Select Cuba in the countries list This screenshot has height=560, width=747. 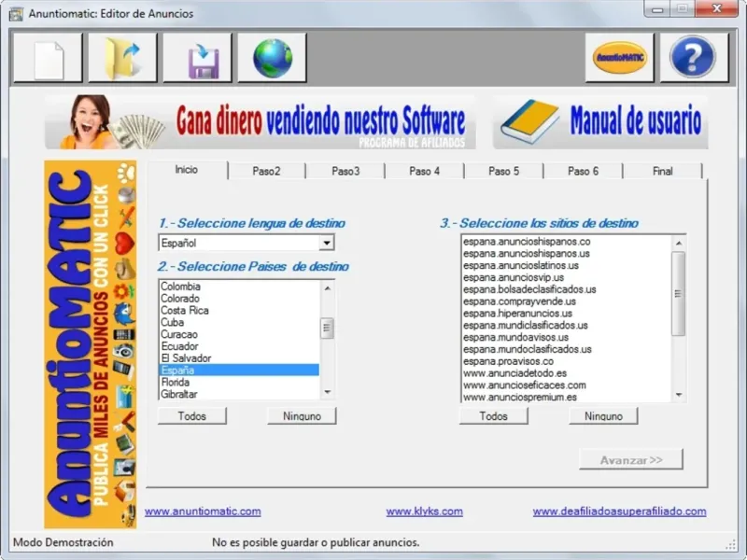239,322
